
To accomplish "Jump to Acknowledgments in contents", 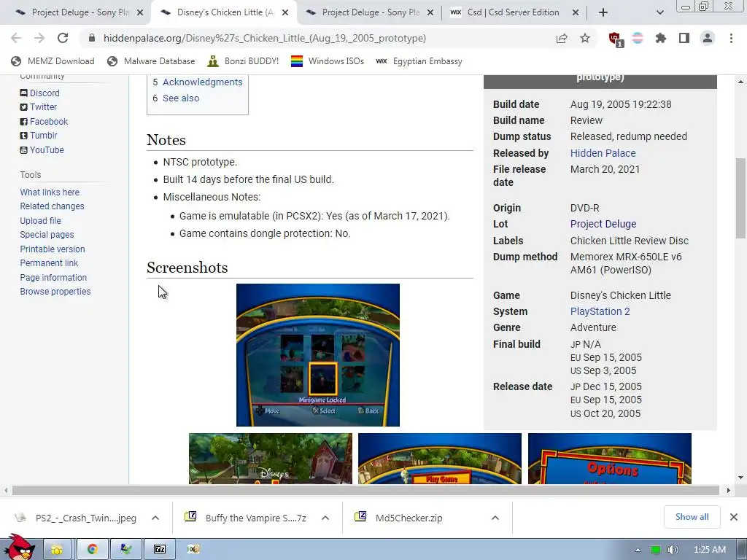I will point(203,82).
